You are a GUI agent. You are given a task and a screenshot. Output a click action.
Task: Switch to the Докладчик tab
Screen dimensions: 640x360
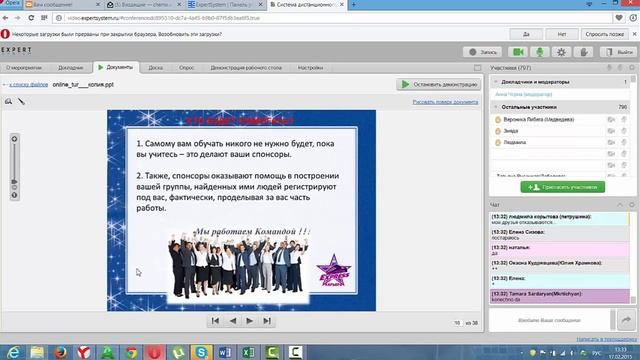tap(71, 68)
